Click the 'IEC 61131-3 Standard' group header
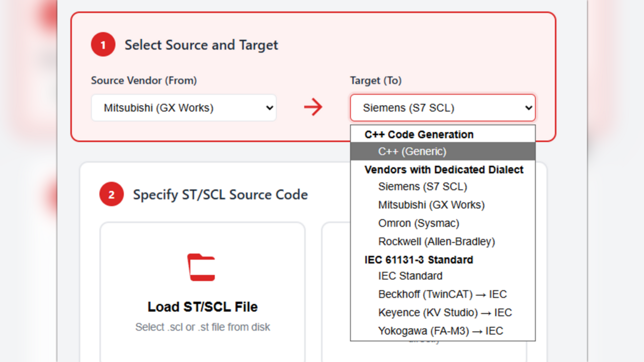Screen dimensions: 644x362 pos(419,259)
